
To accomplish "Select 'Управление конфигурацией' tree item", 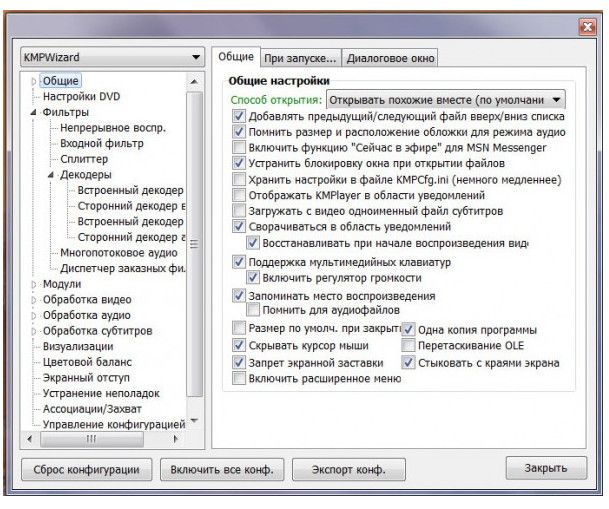I will coord(114,424).
